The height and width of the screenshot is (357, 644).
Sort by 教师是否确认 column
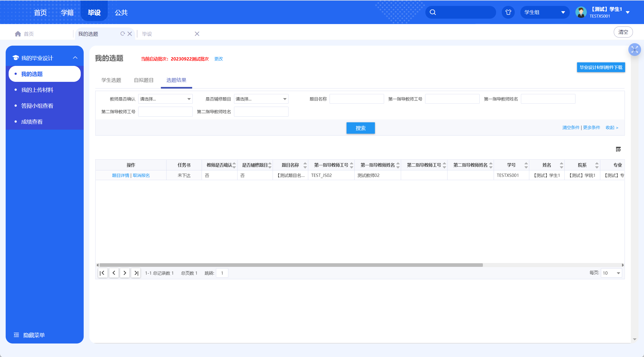pos(234,165)
